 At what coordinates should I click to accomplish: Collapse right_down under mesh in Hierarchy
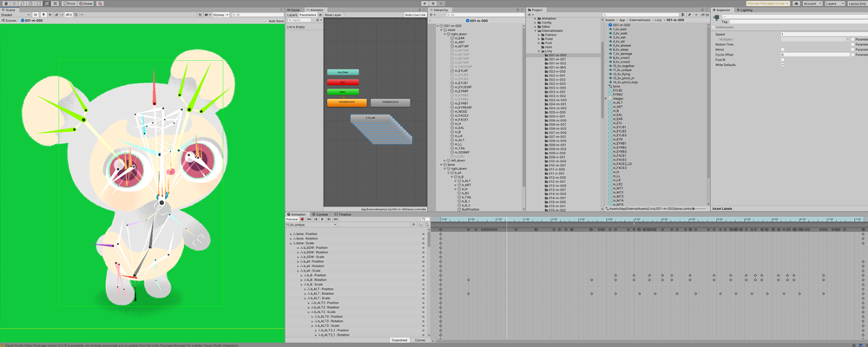click(445, 34)
